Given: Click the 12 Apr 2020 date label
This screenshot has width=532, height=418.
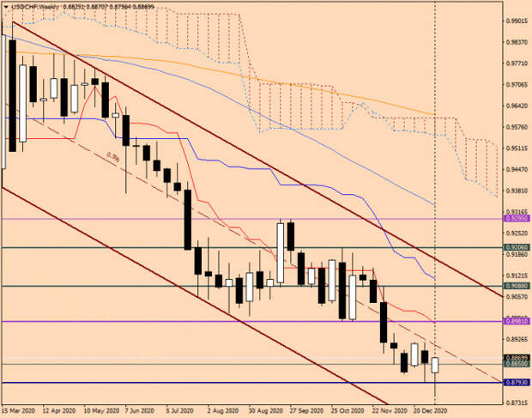Looking at the screenshot, I should point(59,410).
